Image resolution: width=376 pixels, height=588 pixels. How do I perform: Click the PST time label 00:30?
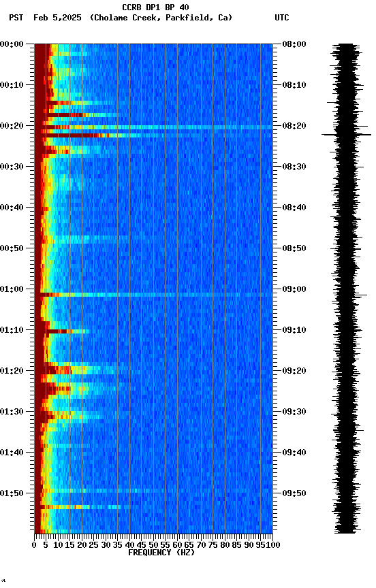point(12,167)
